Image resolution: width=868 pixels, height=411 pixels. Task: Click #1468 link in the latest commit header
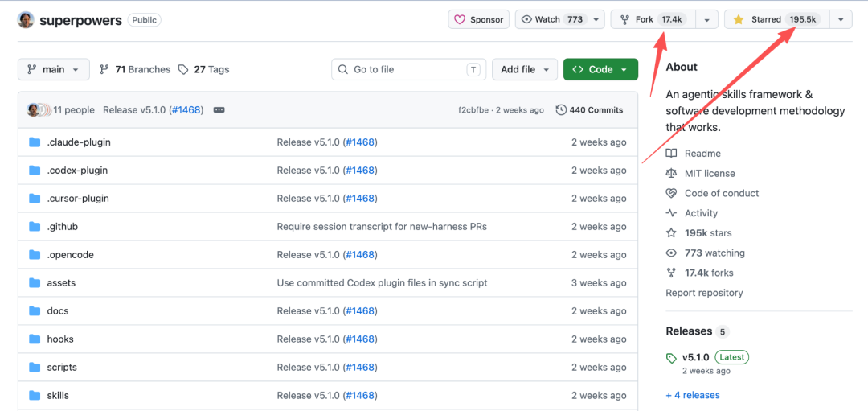[186, 109]
